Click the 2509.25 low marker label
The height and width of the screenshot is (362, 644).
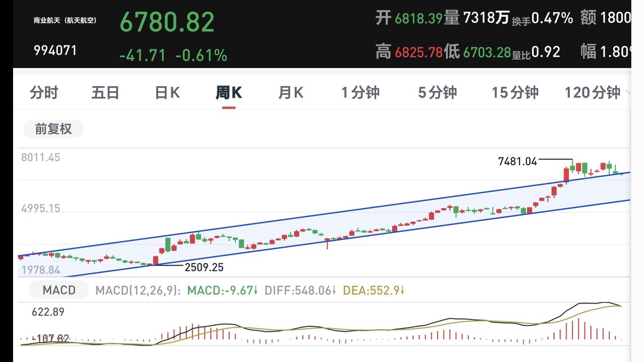(204, 267)
